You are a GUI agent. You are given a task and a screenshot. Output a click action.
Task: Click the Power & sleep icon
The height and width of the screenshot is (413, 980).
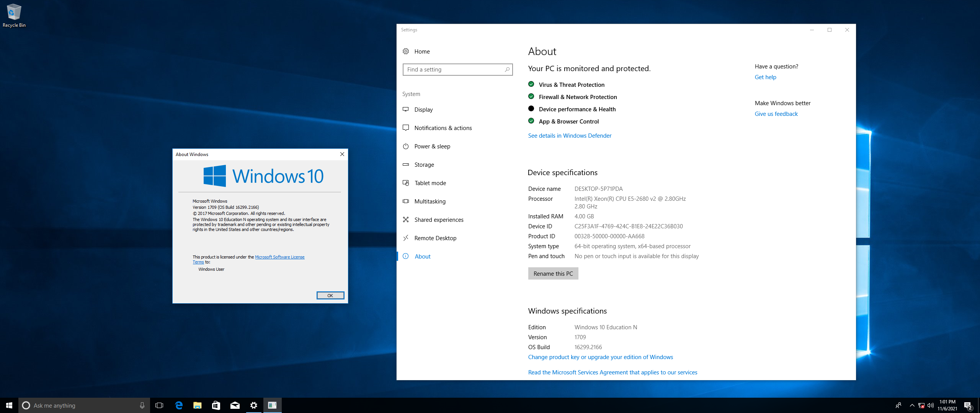[406, 146]
